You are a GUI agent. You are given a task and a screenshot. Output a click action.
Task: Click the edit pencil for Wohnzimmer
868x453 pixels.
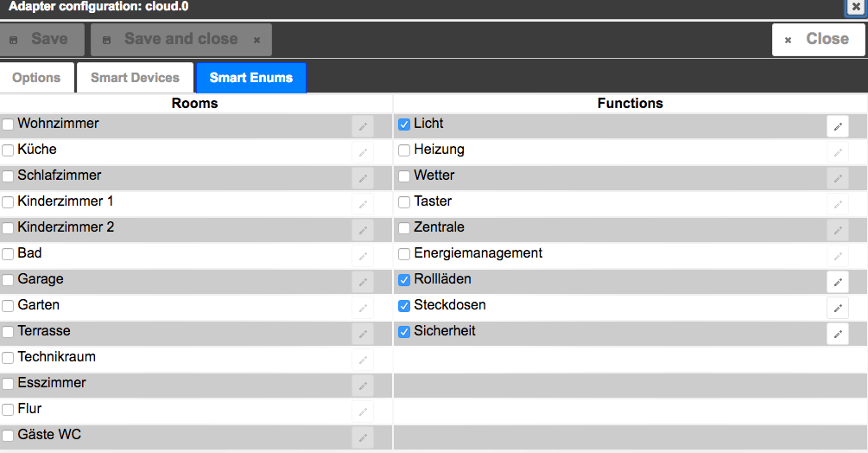363,126
